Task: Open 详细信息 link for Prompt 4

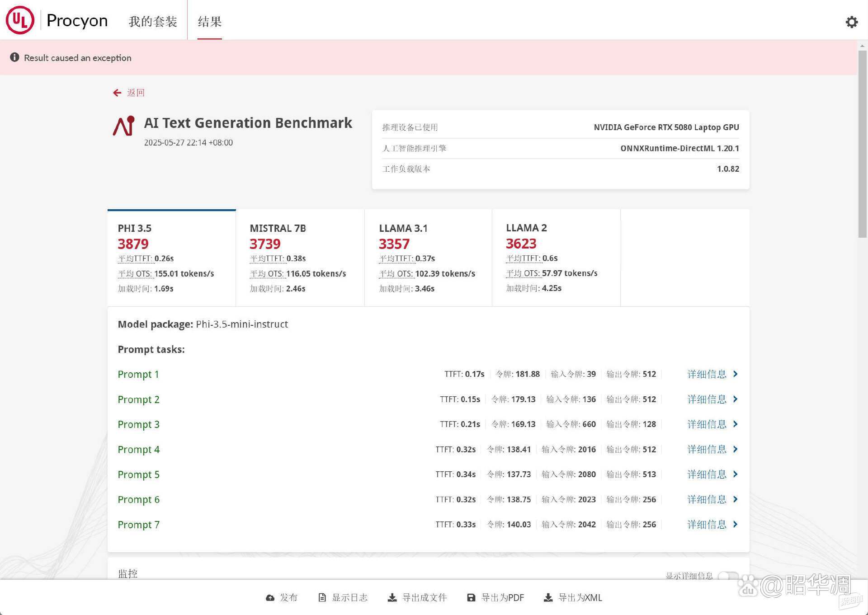Action: coord(707,449)
